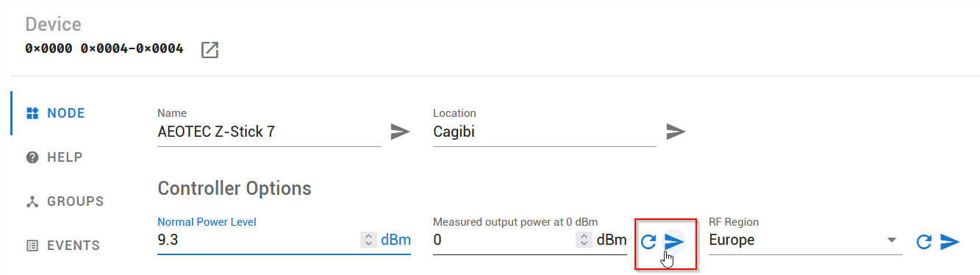
Task: Refresh the power level values
Action: 648,241
